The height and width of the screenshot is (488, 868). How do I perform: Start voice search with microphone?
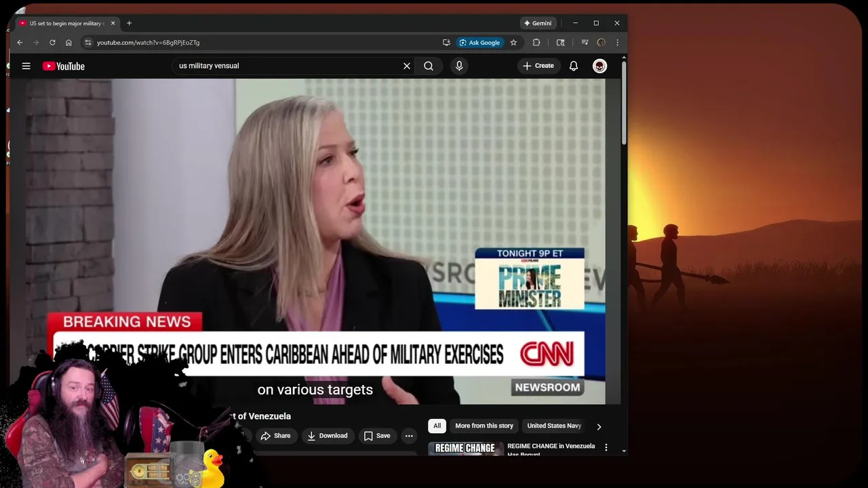(x=459, y=66)
